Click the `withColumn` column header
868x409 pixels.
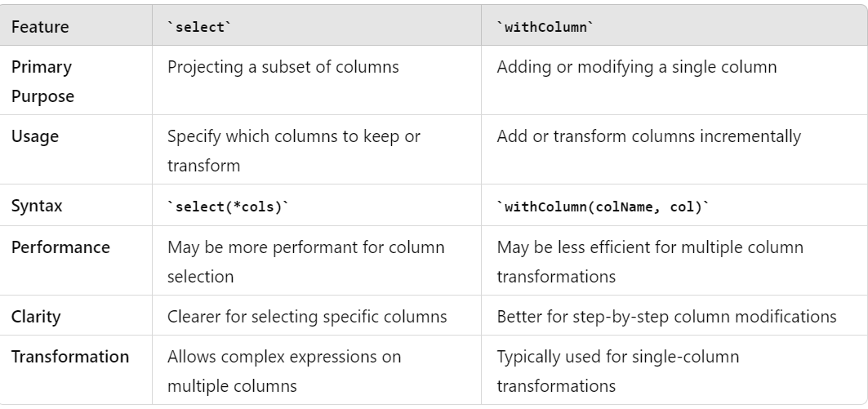pos(545,27)
